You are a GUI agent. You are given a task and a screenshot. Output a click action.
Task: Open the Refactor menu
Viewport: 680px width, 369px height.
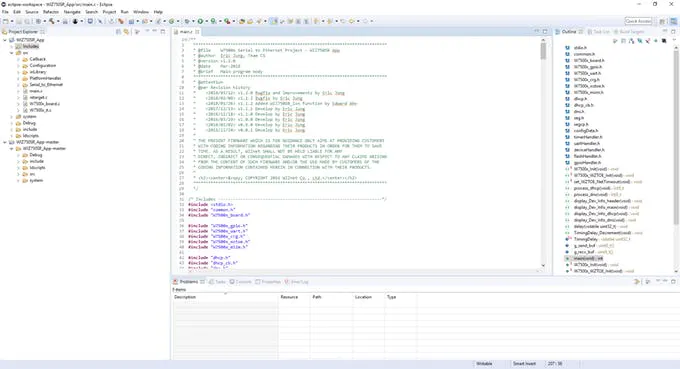pos(51,12)
